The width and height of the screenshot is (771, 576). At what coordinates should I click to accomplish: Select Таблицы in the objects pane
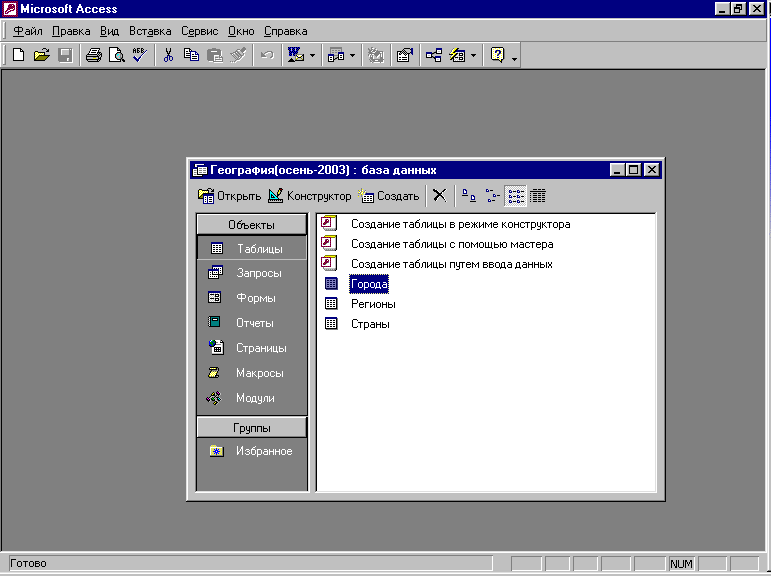coord(251,248)
